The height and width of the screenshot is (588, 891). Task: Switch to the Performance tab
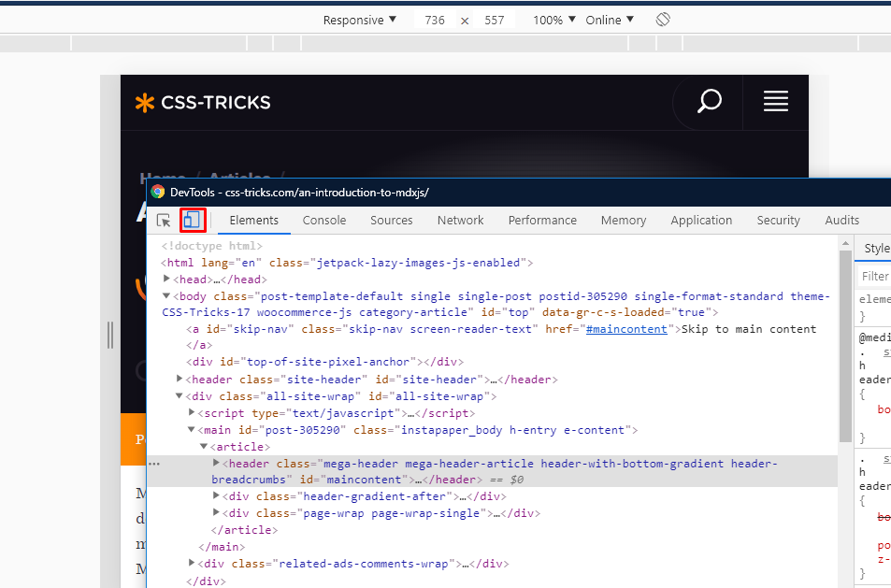point(542,221)
